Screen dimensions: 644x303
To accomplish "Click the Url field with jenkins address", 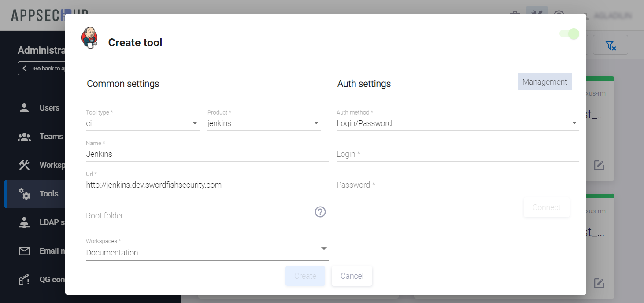I will [x=207, y=185].
